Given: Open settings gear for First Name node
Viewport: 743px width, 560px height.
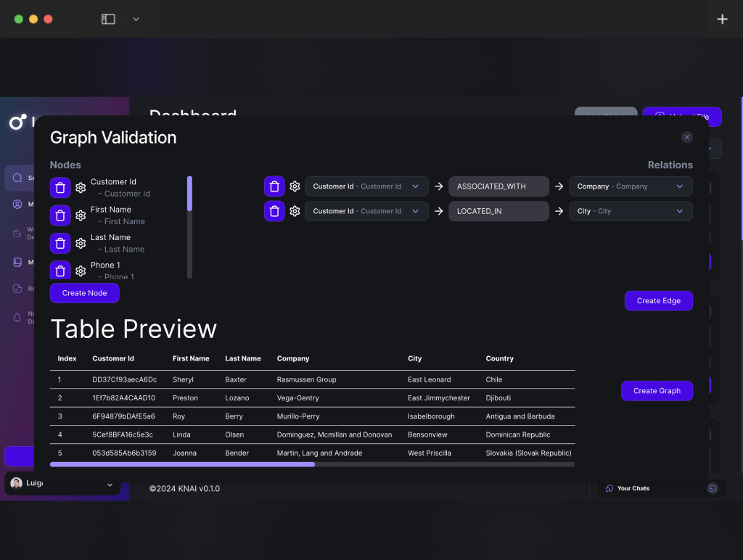Looking at the screenshot, I should (x=81, y=215).
